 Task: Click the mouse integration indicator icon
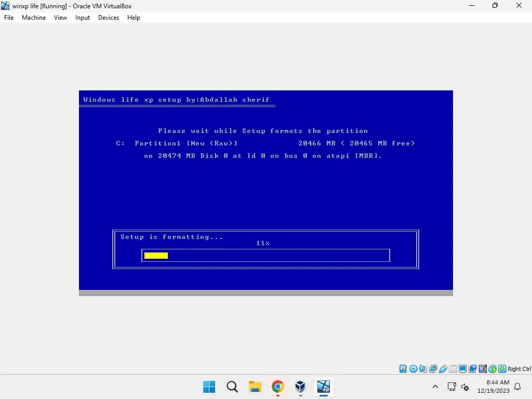pyautogui.click(x=493, y=369)
